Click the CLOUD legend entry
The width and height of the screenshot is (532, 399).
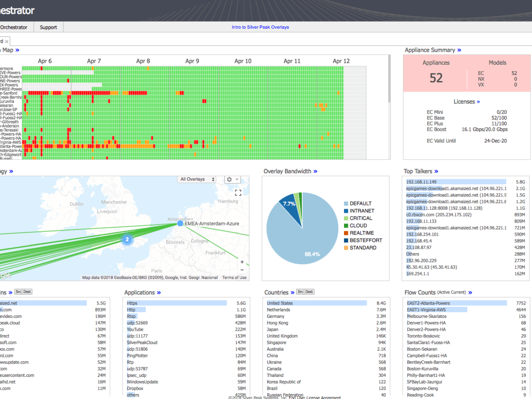point(358,226)
